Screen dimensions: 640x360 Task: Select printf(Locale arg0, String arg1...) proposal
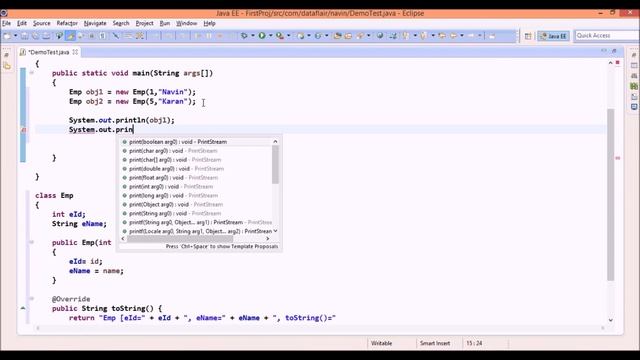coord(196,231)
